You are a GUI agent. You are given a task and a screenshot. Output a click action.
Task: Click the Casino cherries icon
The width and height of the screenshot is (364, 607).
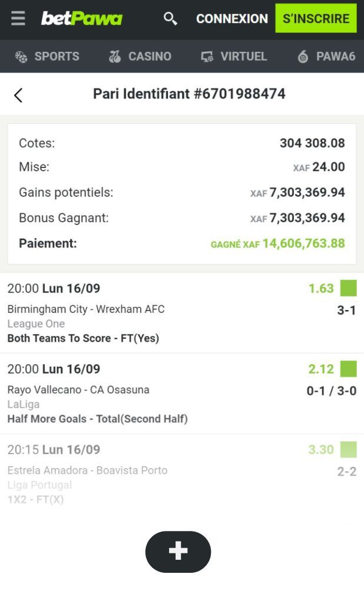pyautogui.click(x=115, y=57)
